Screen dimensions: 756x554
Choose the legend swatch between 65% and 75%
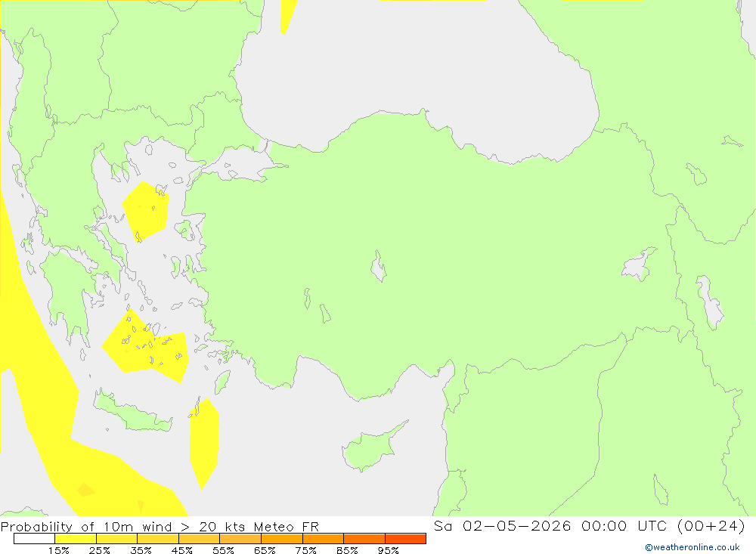pyautogui.click(x=282, y=539)
